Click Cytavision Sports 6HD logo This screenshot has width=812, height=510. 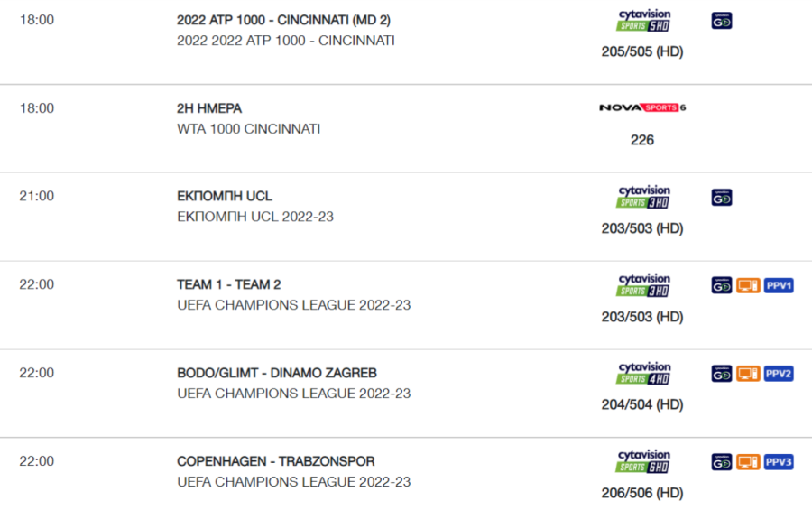(x=643, y=461)
